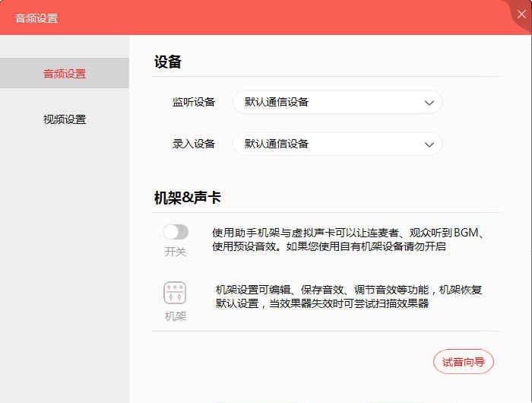Launch the 试音向导 wizard

coord(463,362)
